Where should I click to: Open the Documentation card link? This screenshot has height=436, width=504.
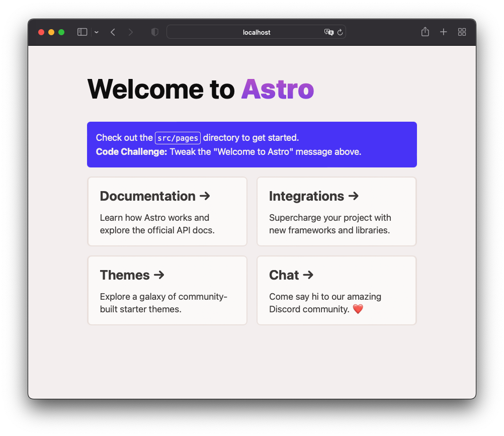(x=167, y=211)
